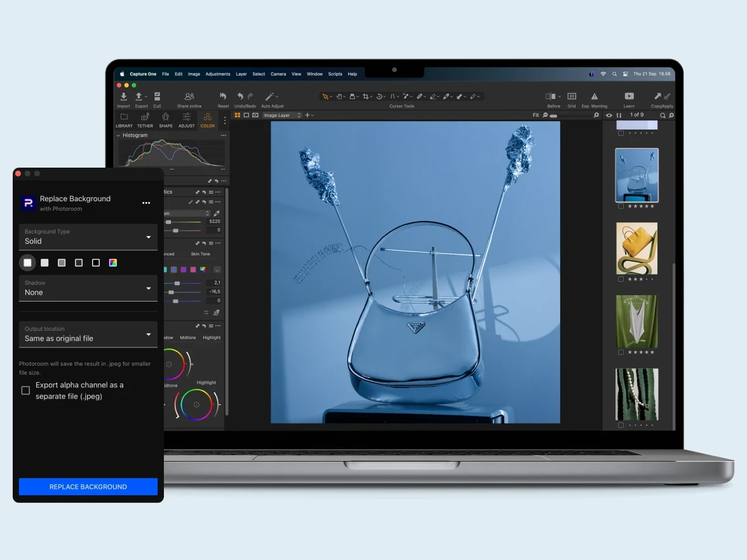Open Photoroom panel three-dot options menu
Image resolution: width=747 pixels, height=560 pixels.
146,203
